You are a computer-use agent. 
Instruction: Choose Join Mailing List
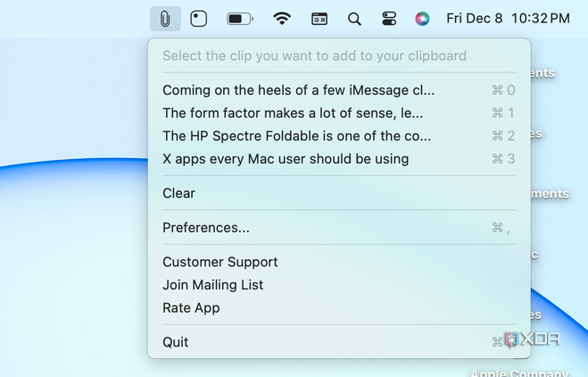tap(339, 285)
